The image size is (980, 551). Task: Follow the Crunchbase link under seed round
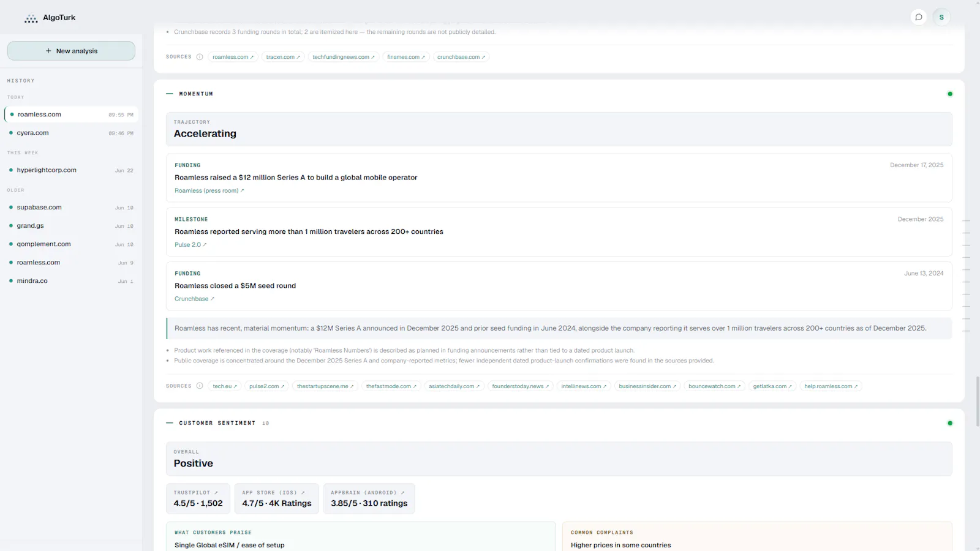point(195,299)
